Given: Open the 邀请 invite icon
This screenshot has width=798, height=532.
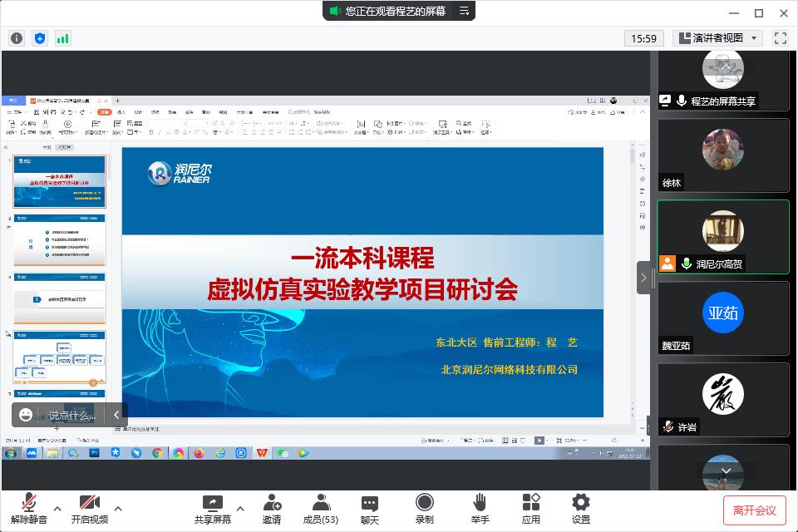Looking at the screenshot, I should (x=272, y=509).
